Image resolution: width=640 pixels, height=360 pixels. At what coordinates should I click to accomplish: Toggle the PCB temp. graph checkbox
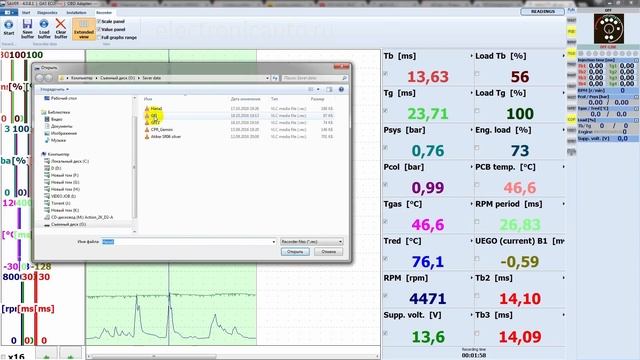coord(477,184)
